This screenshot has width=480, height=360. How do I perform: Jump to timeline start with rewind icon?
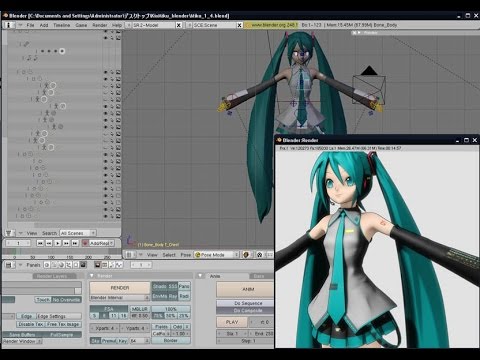(x=40, y=243)
